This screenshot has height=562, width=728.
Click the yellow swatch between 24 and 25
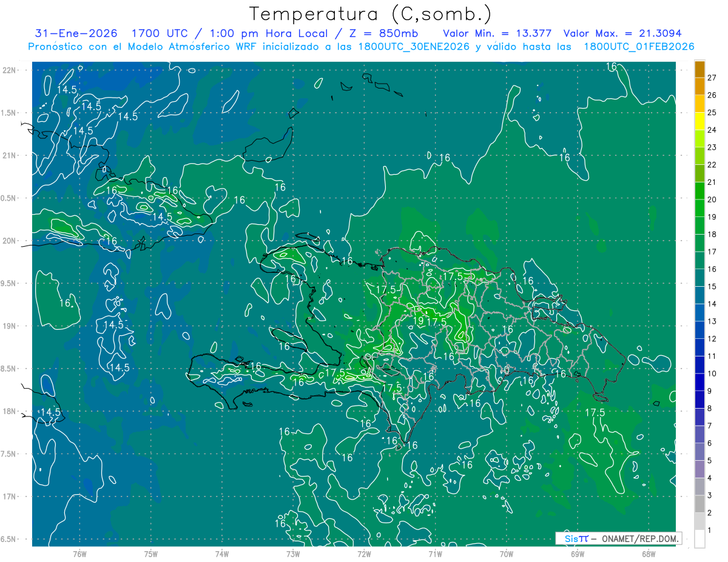699,121
